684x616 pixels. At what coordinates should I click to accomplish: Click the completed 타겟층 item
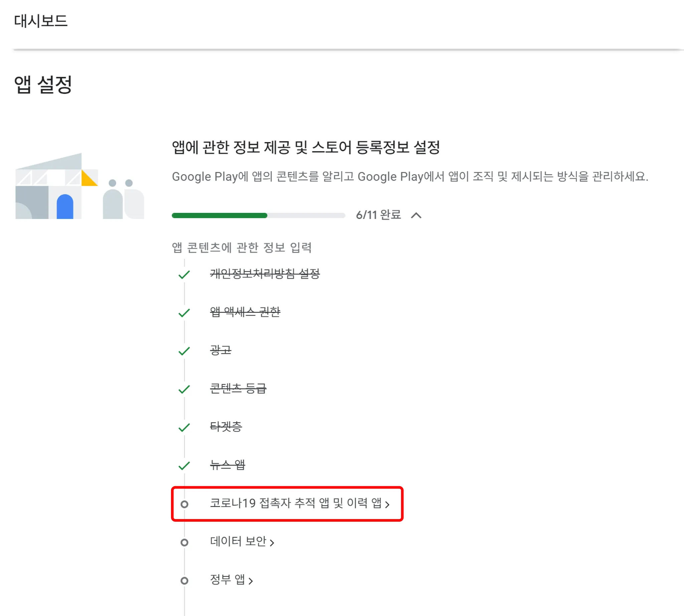pyautogui.click(x=226, y=426)
